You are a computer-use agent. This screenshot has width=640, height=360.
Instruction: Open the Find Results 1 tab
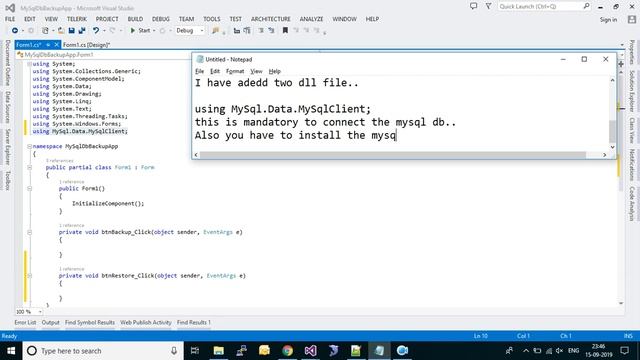[194, 322]
